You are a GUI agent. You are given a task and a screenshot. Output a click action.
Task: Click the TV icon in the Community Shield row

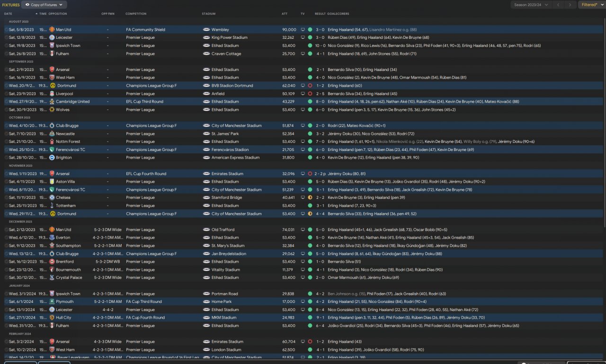point(303,30)
